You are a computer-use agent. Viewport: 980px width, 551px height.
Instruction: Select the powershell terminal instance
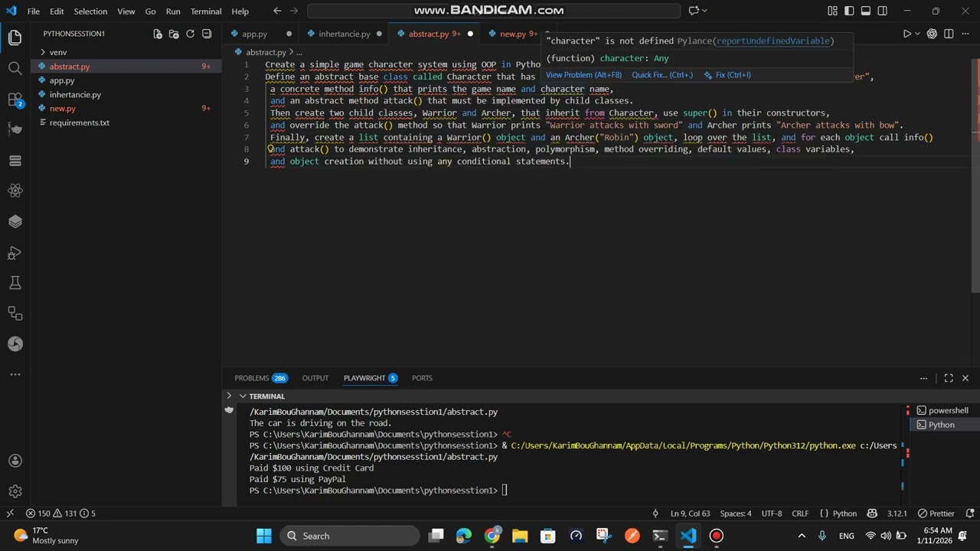tap(942, 411)
